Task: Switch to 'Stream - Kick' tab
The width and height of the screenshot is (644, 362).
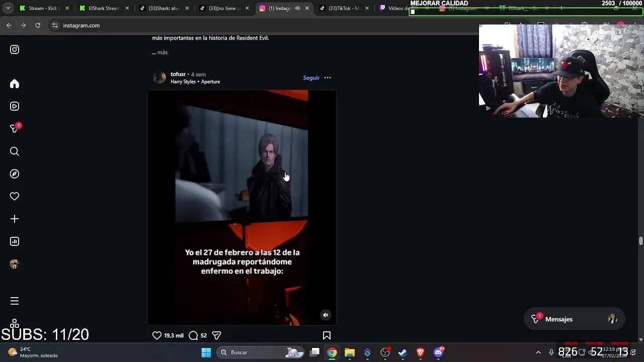Action: [x=43, y=8]
